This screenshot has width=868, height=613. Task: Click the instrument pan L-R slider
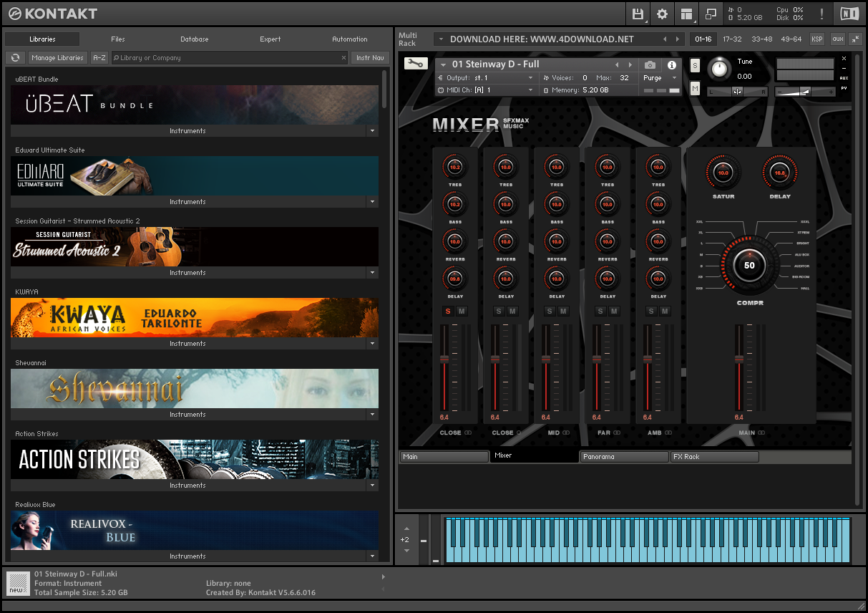point(737,91)
